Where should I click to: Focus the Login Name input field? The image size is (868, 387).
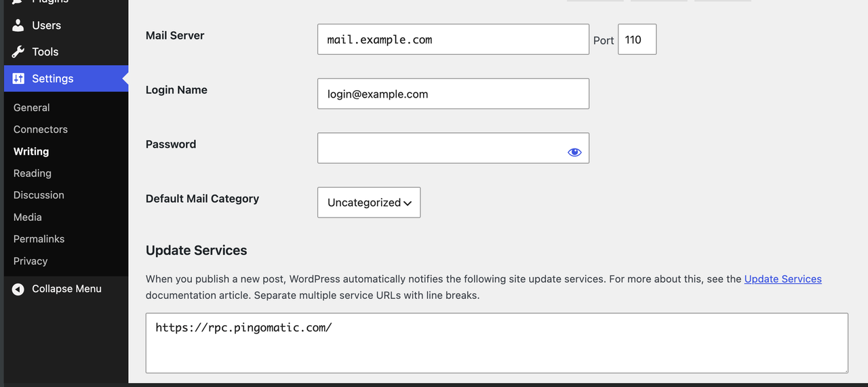pos(453,94)
